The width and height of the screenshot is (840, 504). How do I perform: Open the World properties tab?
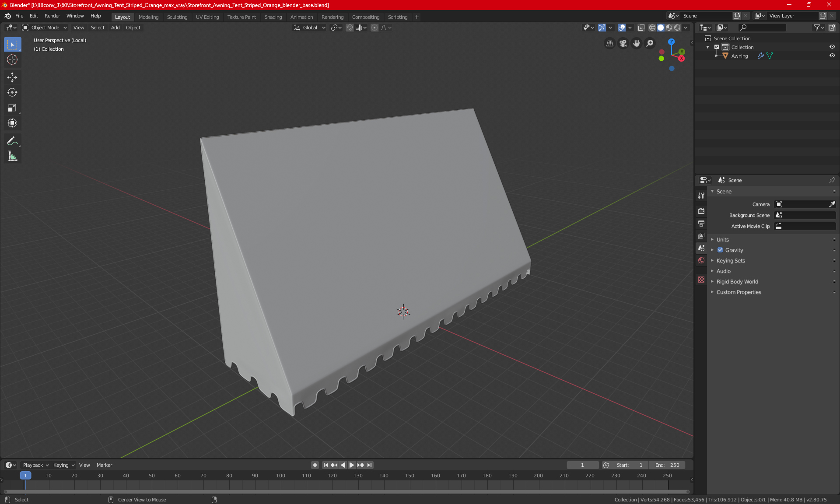pos(701,260)
